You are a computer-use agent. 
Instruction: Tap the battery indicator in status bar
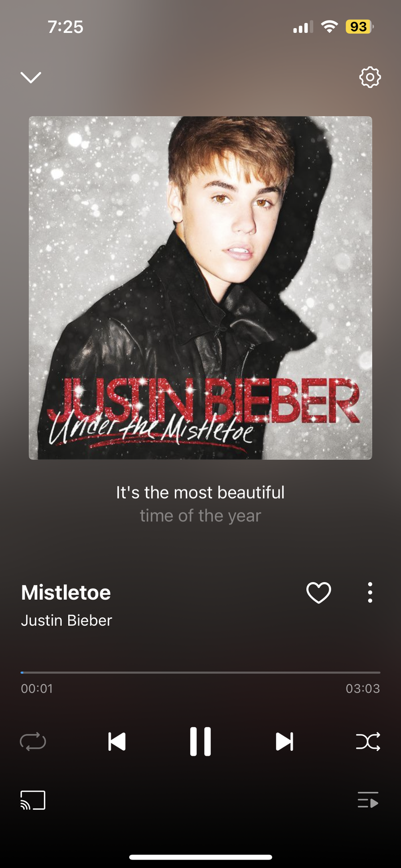click(x=359, y=27)
